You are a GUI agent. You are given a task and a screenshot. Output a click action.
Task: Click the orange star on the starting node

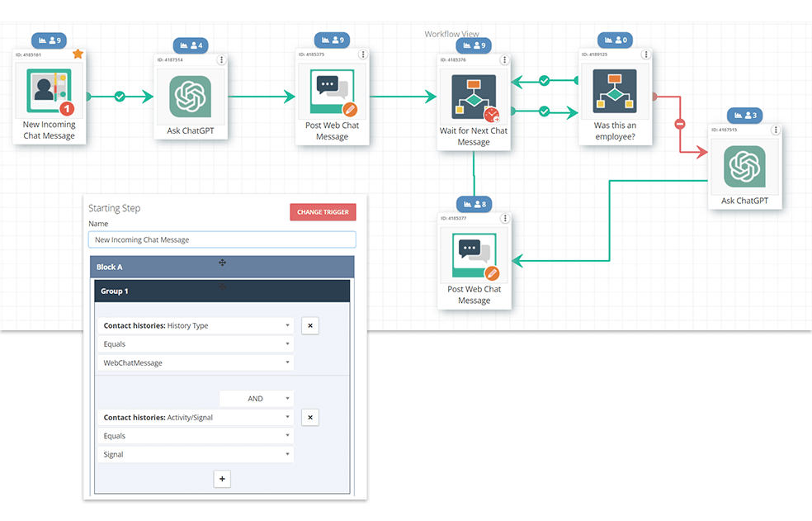point(78,54)
